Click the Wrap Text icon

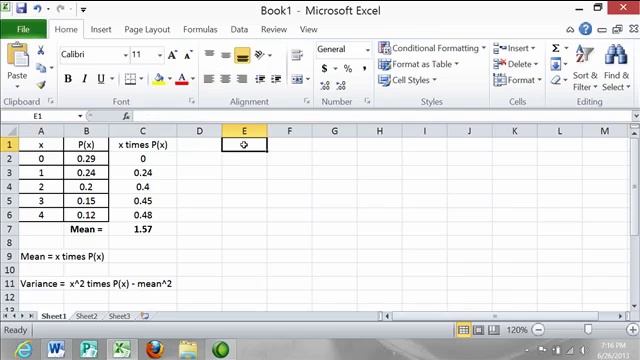coord(297,55)
